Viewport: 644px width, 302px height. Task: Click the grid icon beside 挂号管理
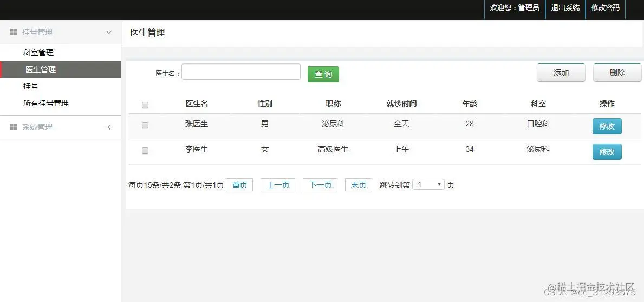[14, 32]
